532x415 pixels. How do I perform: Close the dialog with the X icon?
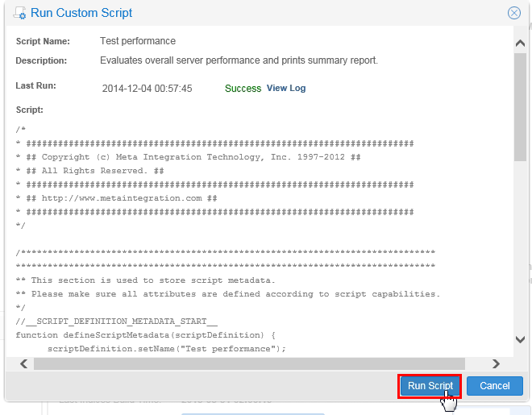514,13
